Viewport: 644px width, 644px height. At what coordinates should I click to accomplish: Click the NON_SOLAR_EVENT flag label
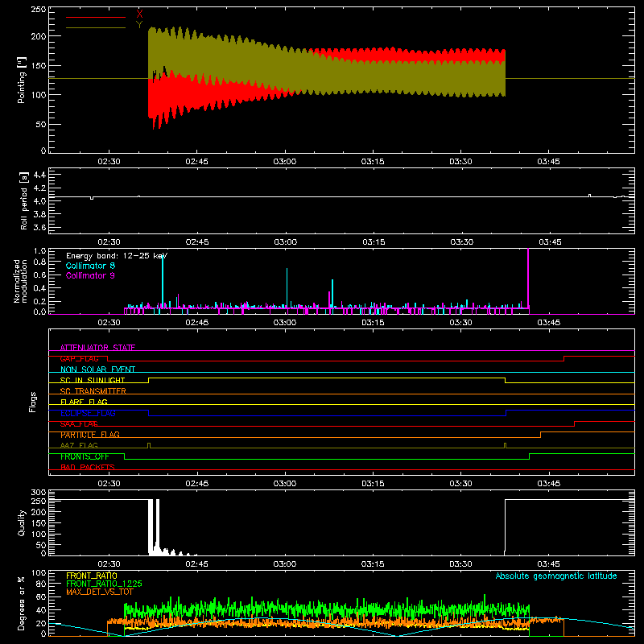(x=97, y=369)
